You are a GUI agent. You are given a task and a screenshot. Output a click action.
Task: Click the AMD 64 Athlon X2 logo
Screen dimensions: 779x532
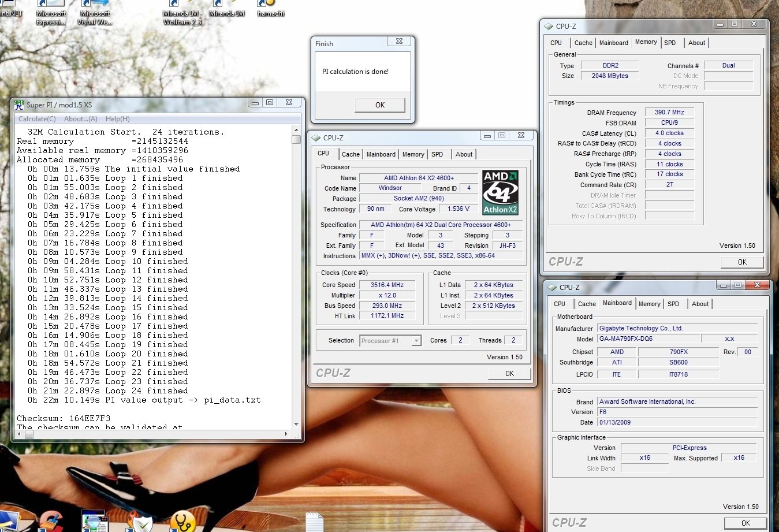[x=500, y=192]
